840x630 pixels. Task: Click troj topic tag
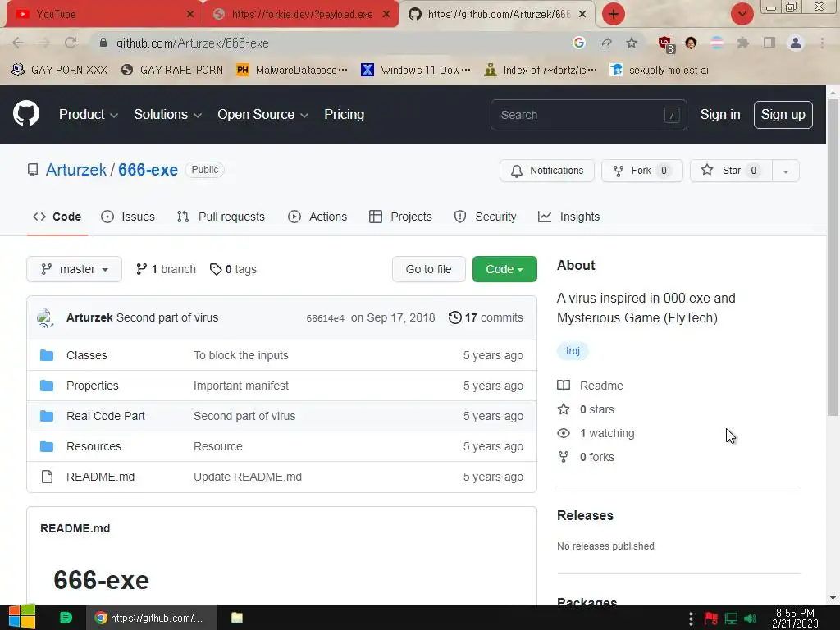pos(573,351)
